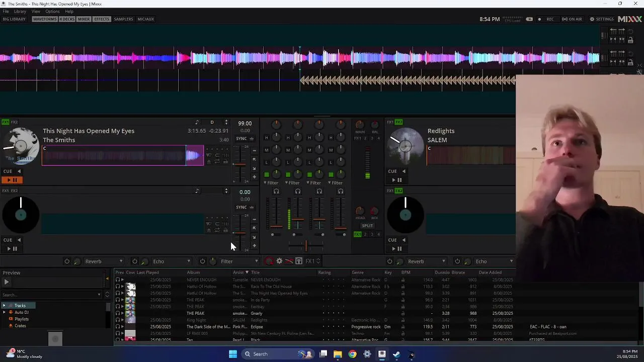
Task: Open the Echo effect dropdown, right unit
Action: 494,261
